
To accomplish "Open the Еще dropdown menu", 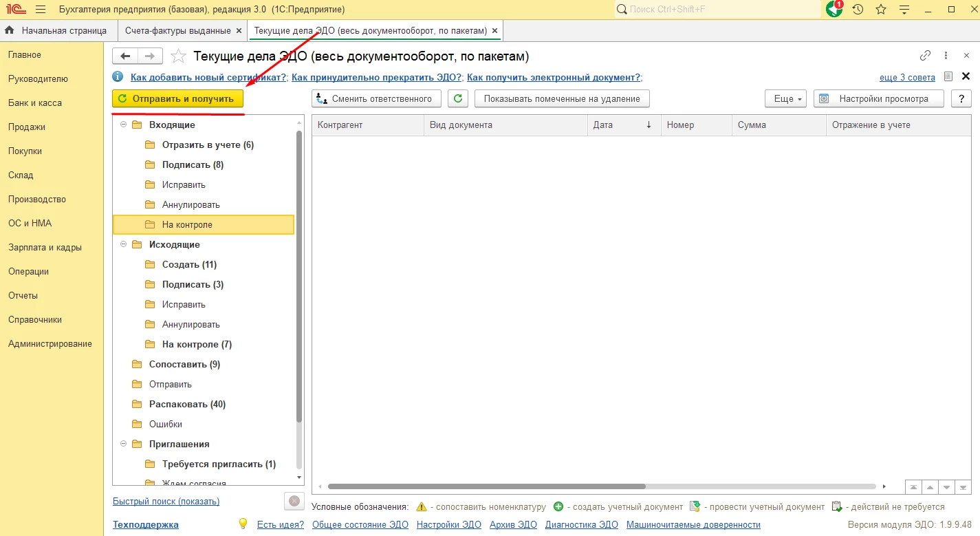I will pyautogui.click(x=785, y=98).
